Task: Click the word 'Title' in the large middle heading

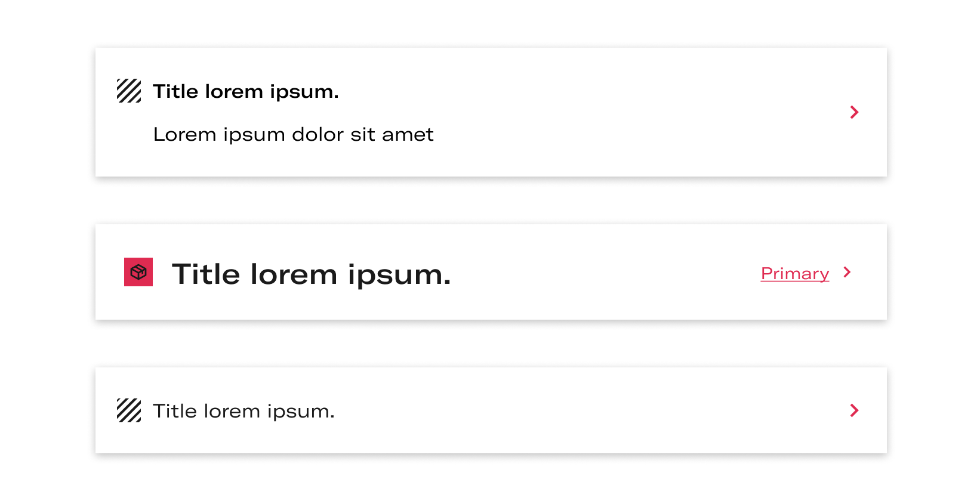Action: click(x=206, y=274)
